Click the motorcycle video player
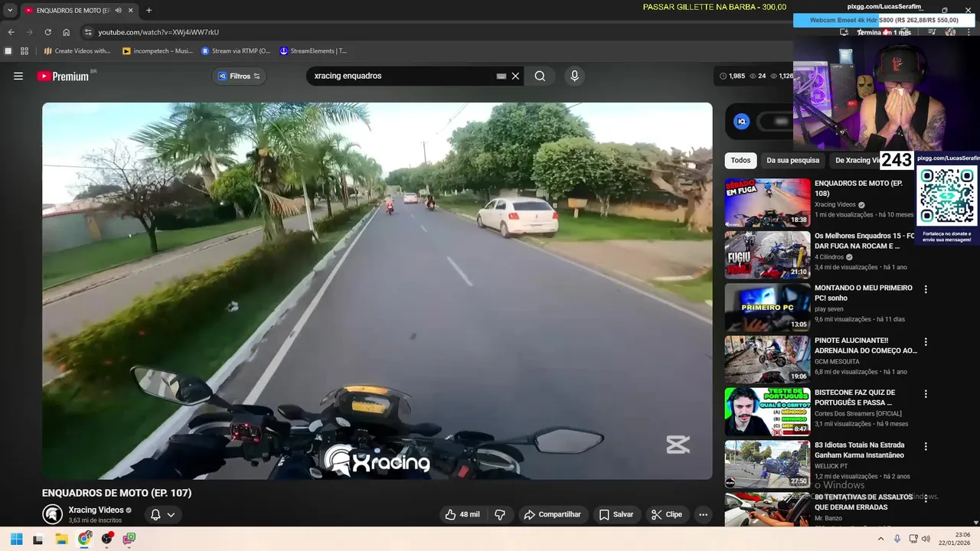Image resolution: width=980 pixels, height=551 pixels. tap(377, 291)
